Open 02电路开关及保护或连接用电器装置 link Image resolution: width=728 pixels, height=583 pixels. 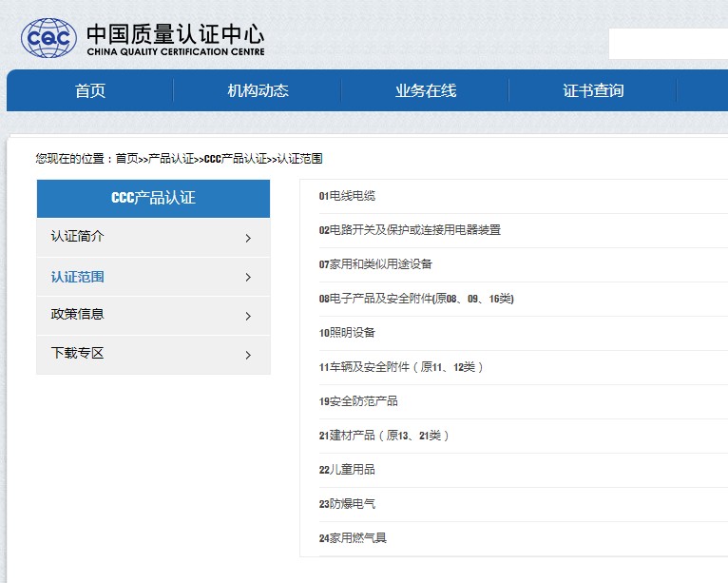coord(410,230)
